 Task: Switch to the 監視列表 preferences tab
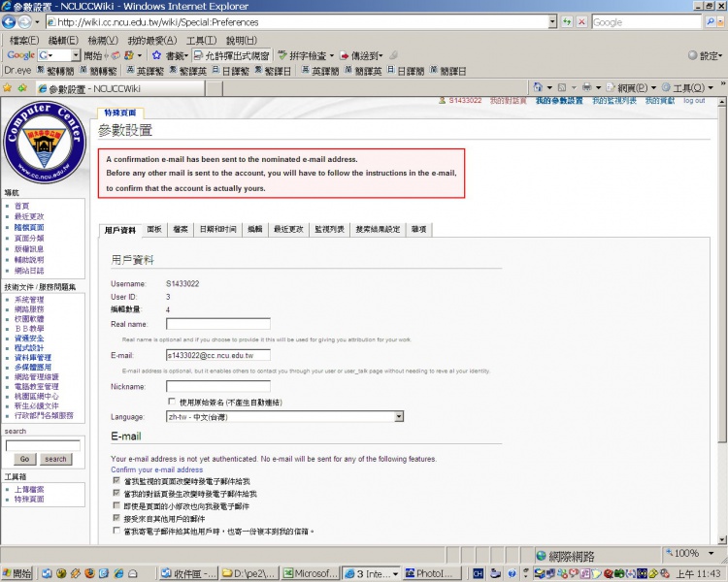point(328,230)
